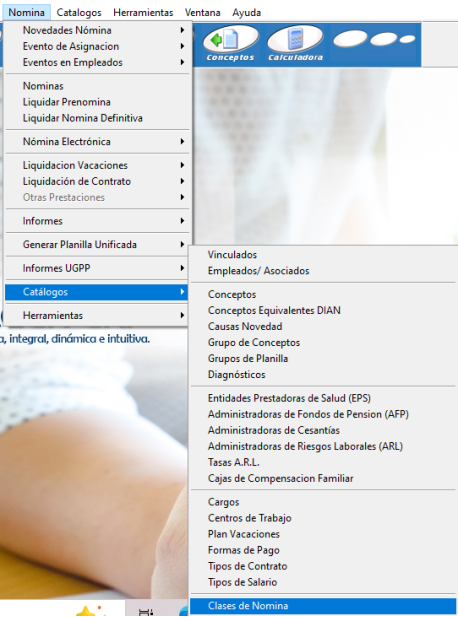This screenshot has height=617, width=458.
Task: Open the Calculadora toolbar icon
Action: (295, 44)
